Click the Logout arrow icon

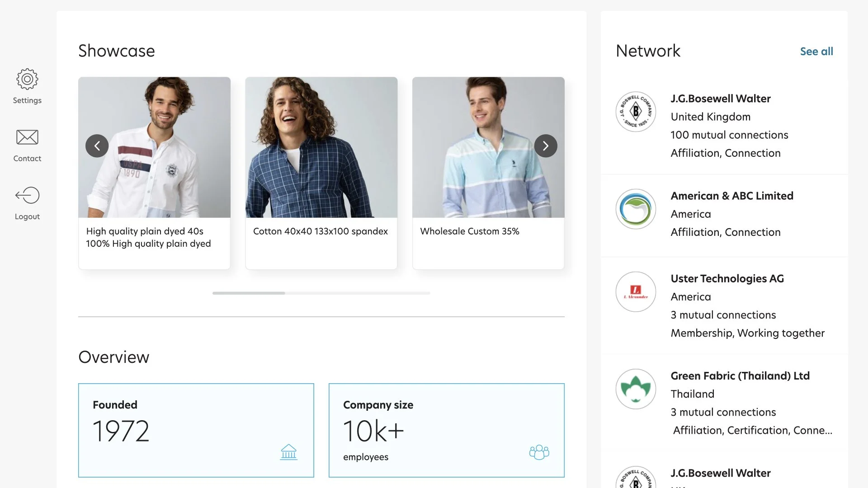pyautogui.click(x=27, y=195)
